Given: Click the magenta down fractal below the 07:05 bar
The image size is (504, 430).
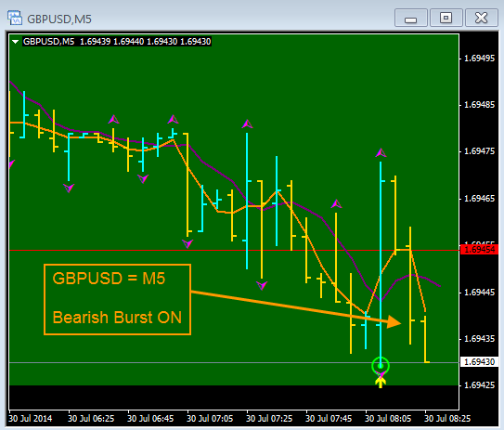Looking at the screenshot, I should [x=187, y=243].
